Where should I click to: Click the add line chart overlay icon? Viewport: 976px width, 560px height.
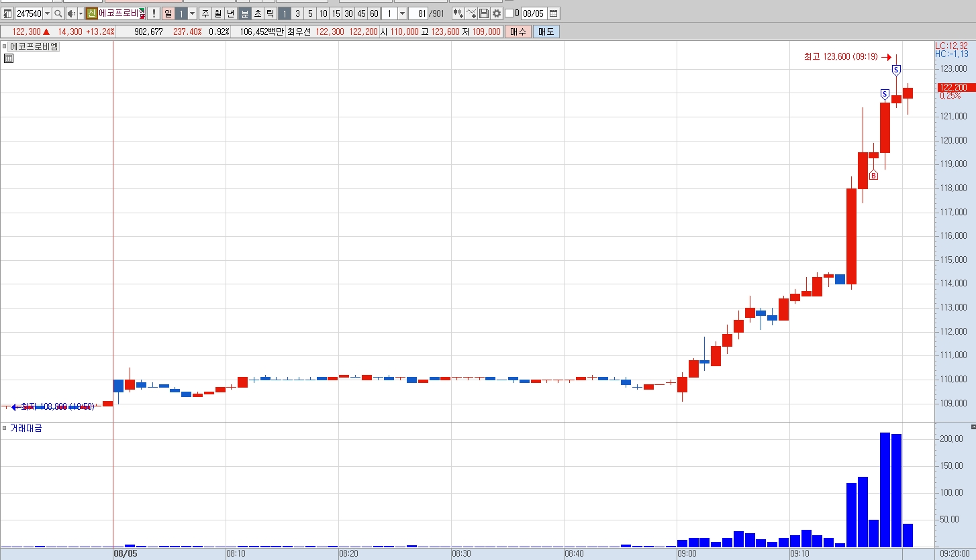tap(471, 13)
